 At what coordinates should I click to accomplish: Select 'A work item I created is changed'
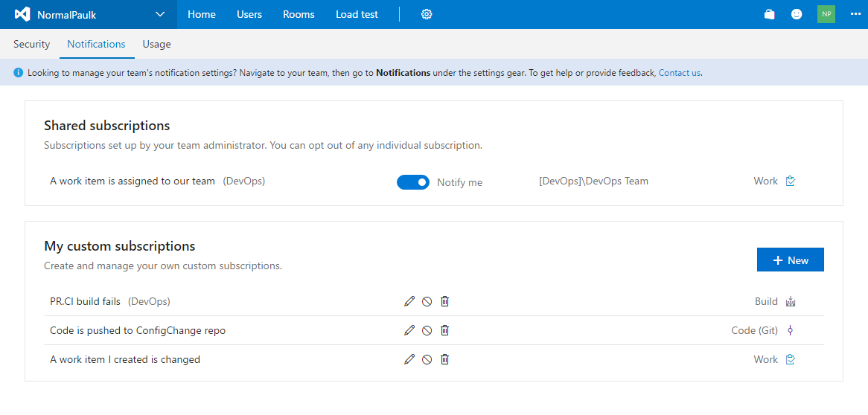click(x=125, y=359)
